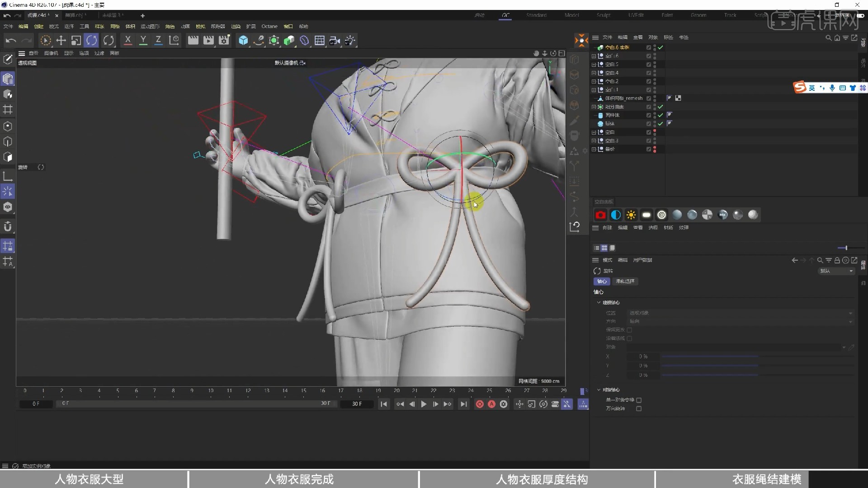Click frame 15 on timeline ruler
This screenshot has width=868, height=488.
[x=304, y=391]
